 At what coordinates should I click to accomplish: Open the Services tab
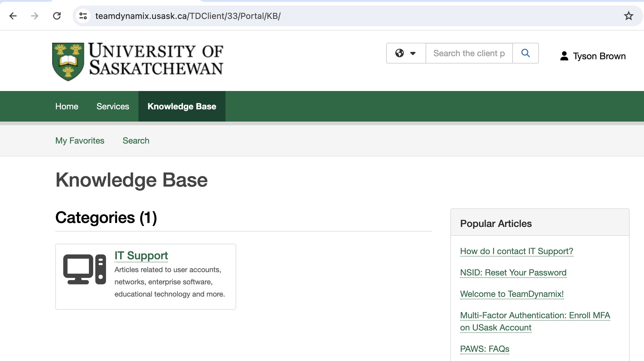(113, 106)
